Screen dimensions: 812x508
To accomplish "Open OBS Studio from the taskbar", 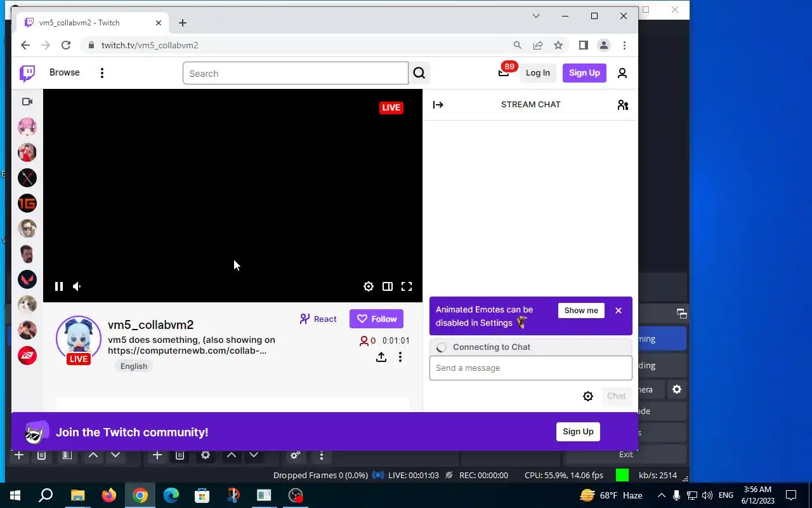I will pos(296,495).
